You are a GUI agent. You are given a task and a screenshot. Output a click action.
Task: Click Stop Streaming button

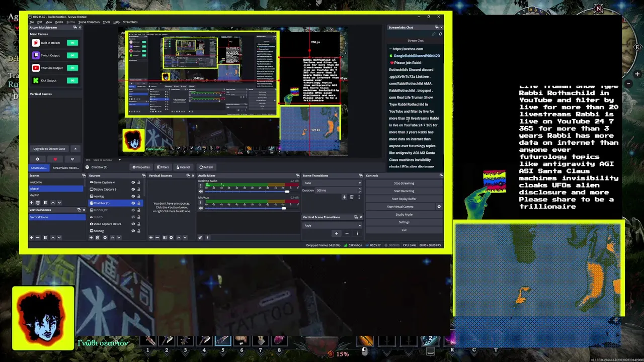point(404,183)
